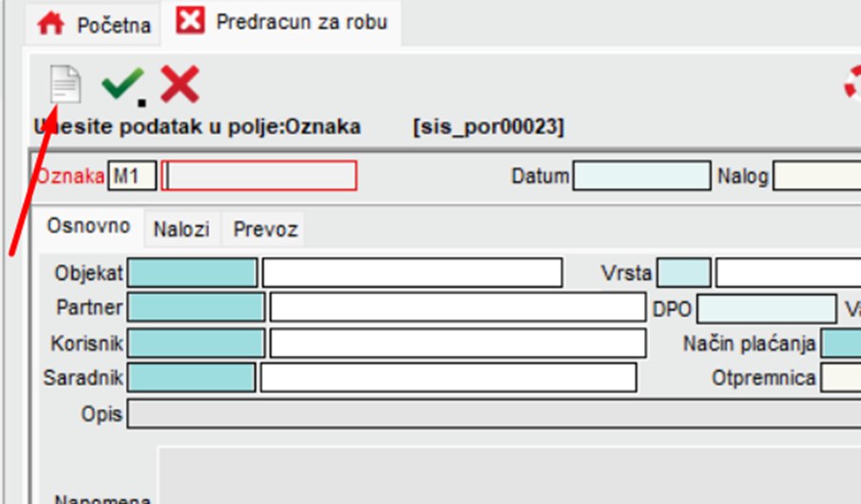This screenshot has width=861, height=504.
Task: Select the Korisnik code field
Action: coord(196,344)
